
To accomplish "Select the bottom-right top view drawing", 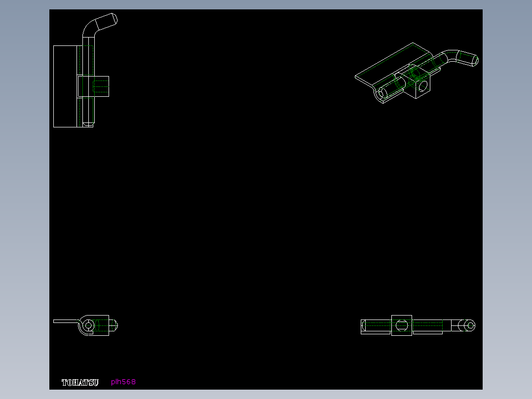I will tap(418, 325).
